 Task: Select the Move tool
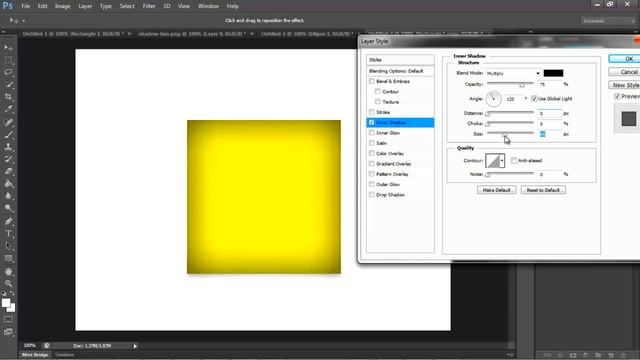pyautogui.click(x=8, y=48)
